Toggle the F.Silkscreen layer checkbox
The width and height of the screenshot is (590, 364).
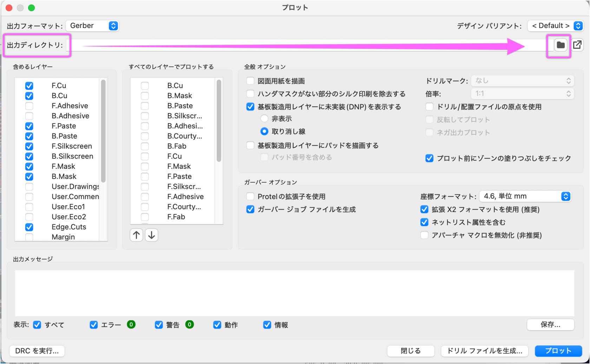[x=29, y=146]
